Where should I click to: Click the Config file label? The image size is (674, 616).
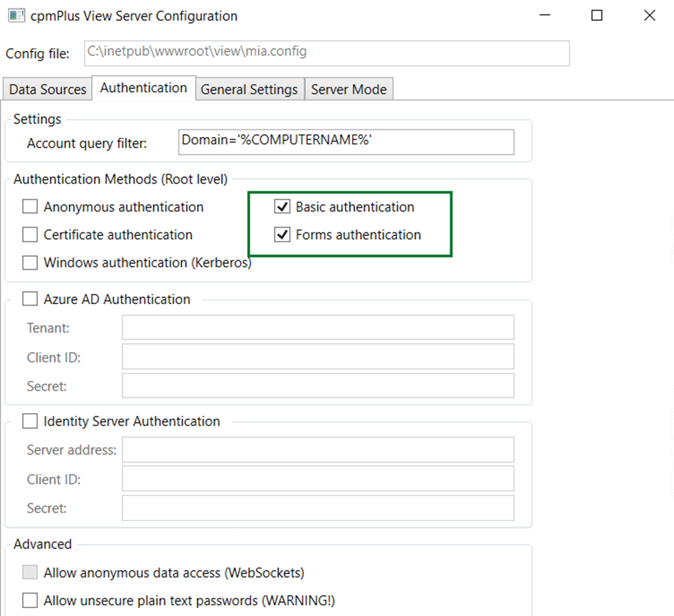click(x=37, y=54)
